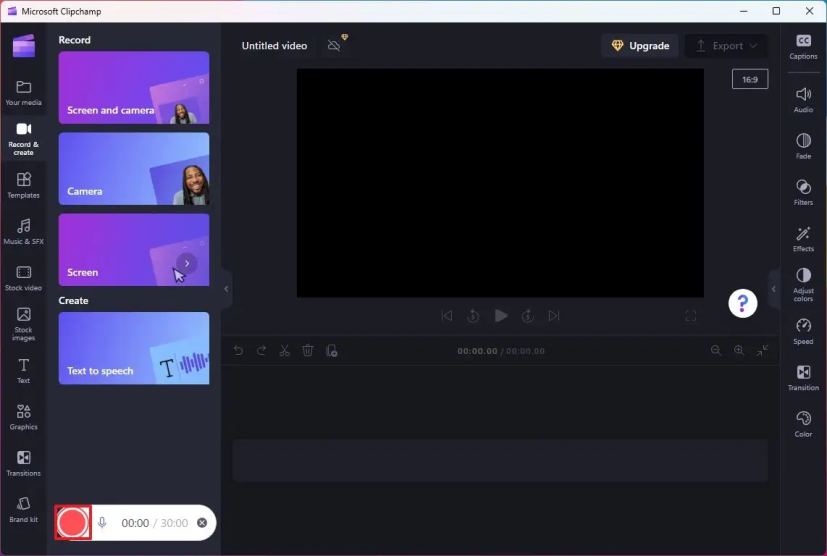The height and width of the screenshot is (556, 827).
Task: Forward five seconds
Action: 527,316
